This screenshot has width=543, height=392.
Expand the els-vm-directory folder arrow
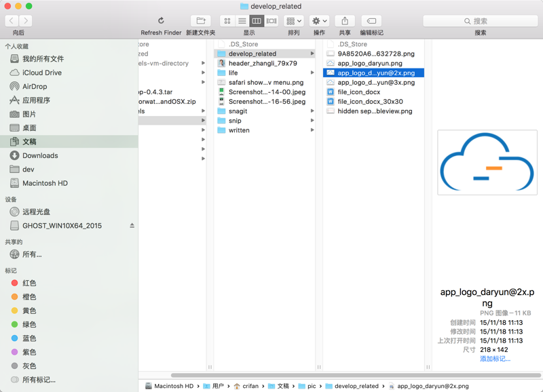[203, 63]
